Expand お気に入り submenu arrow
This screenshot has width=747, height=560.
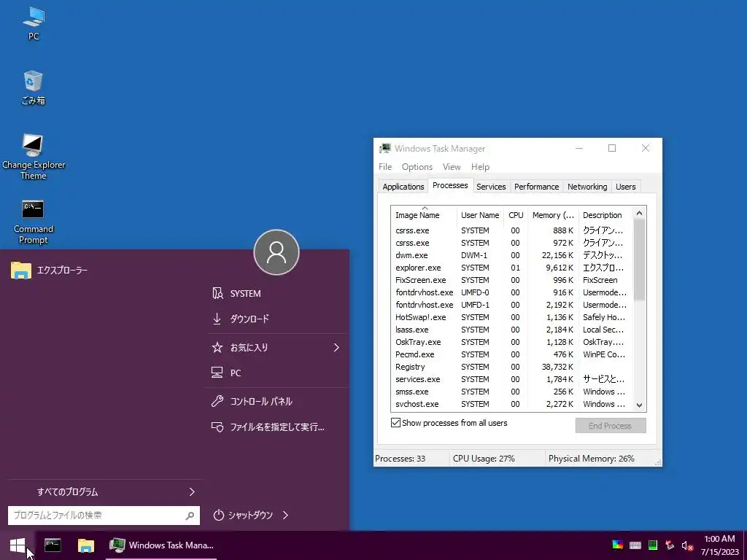(x=336, y=348)
